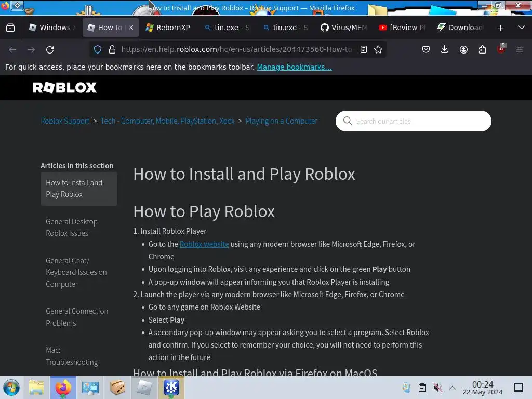Close the 'How to' tab

click(131, 28)
